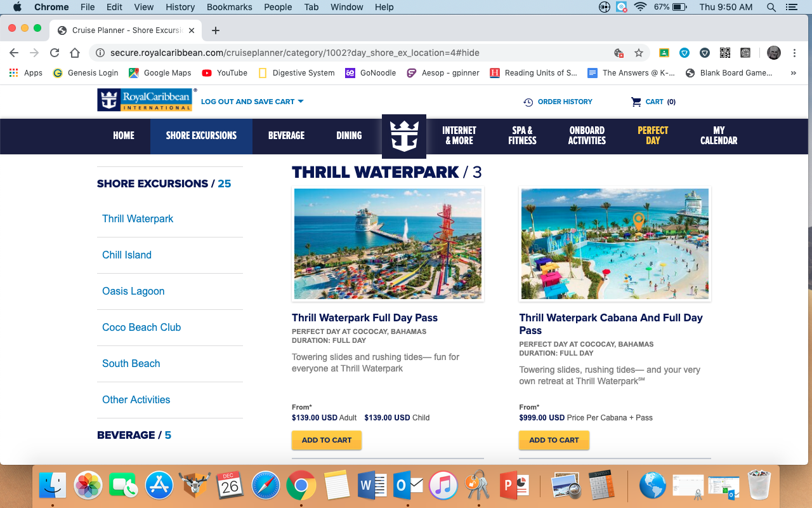This screenshot has width=812, height=508.
Task: Open the Onboard Activities tab
Action: pyautogui.click(x=587, y=136)
